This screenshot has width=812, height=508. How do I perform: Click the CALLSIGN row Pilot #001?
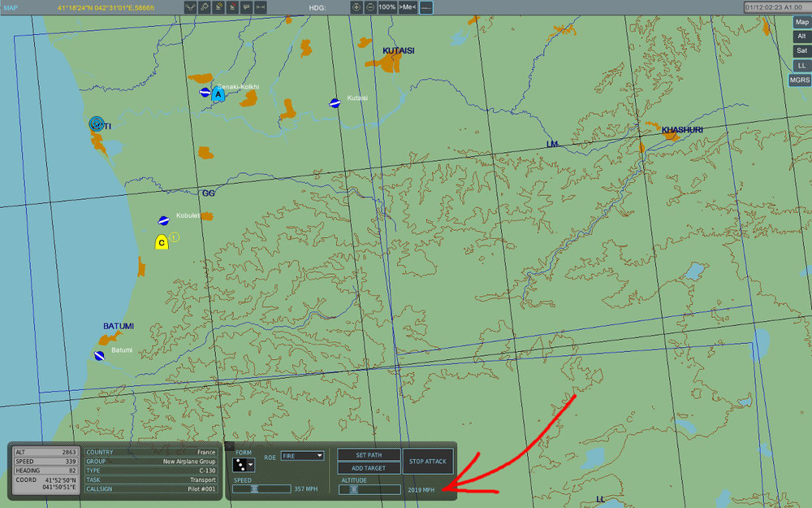151,488
